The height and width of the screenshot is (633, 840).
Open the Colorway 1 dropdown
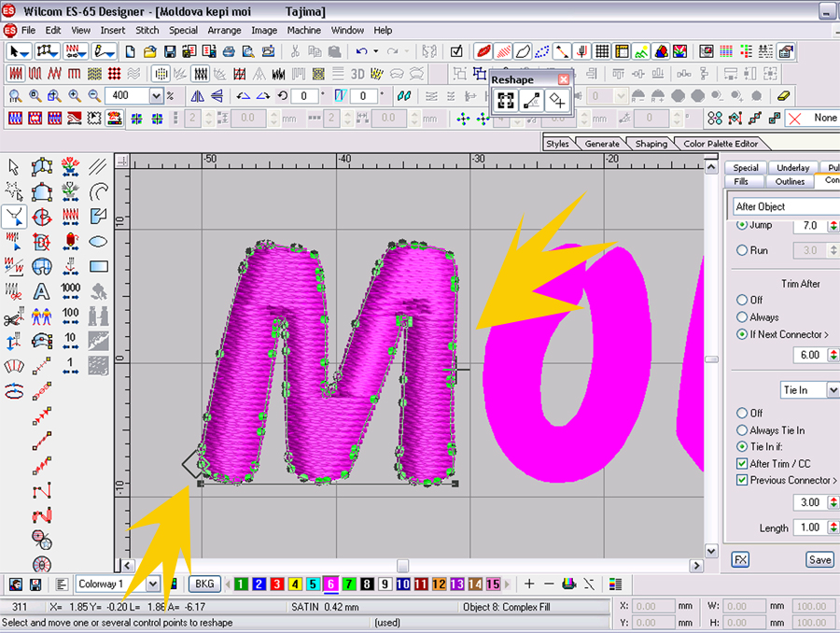tap(153, 584)
